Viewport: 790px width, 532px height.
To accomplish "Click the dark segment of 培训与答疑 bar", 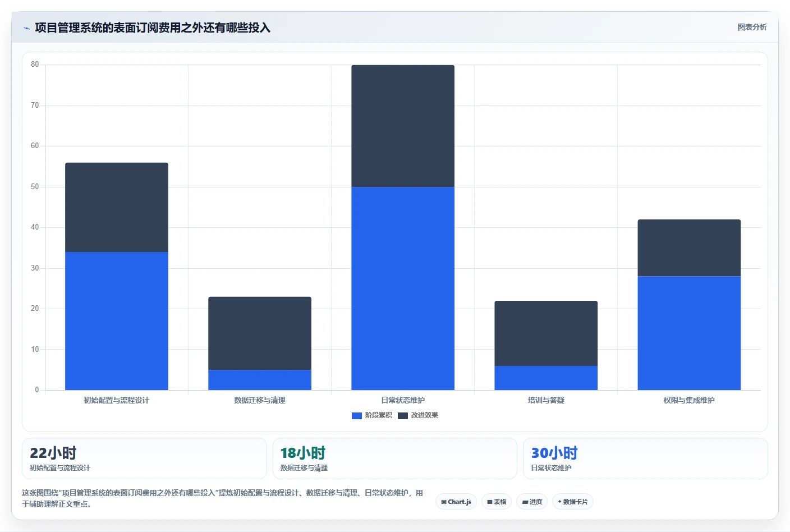I will (x=546, y=333).
